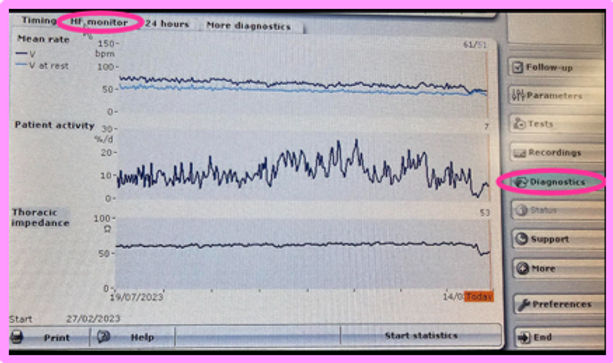This screenshot has height=363, width=613.
Task: Open the More diagnostics tab
Action: (248, 26)
